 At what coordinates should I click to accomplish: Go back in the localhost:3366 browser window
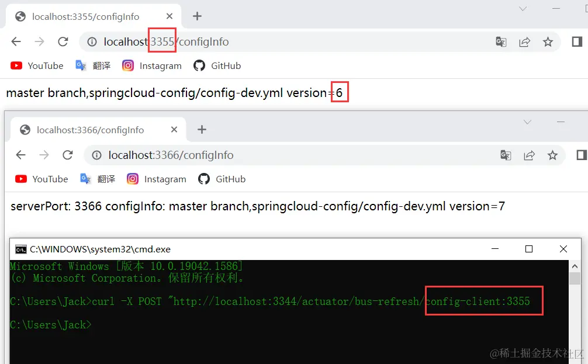(x=21, y=155)
